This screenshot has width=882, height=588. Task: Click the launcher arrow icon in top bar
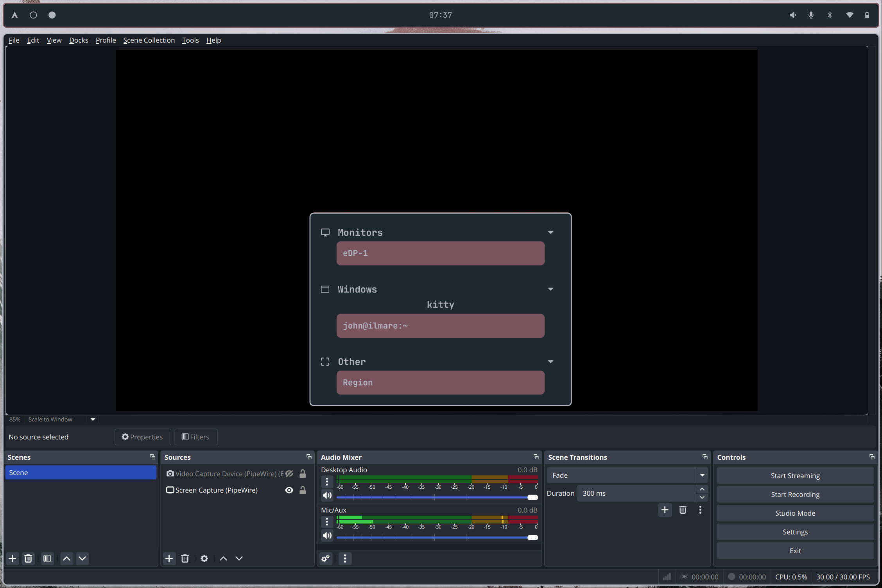tap(15, 15)
